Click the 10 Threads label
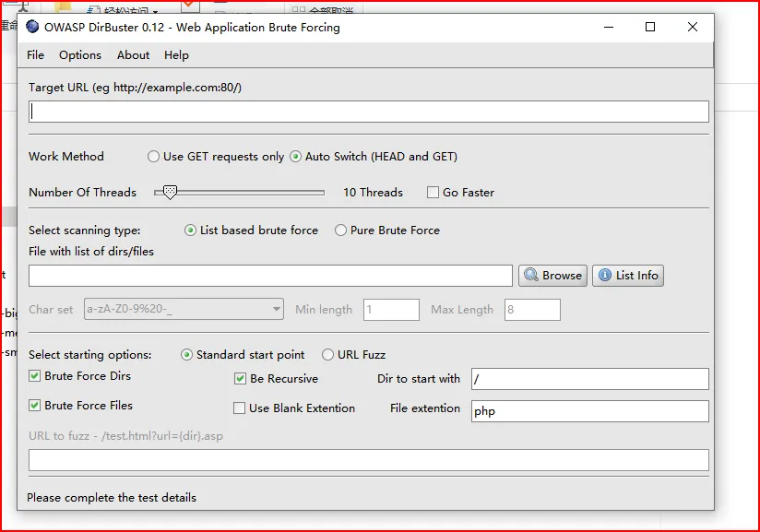 pyautogui.click(x=374, y=193)
